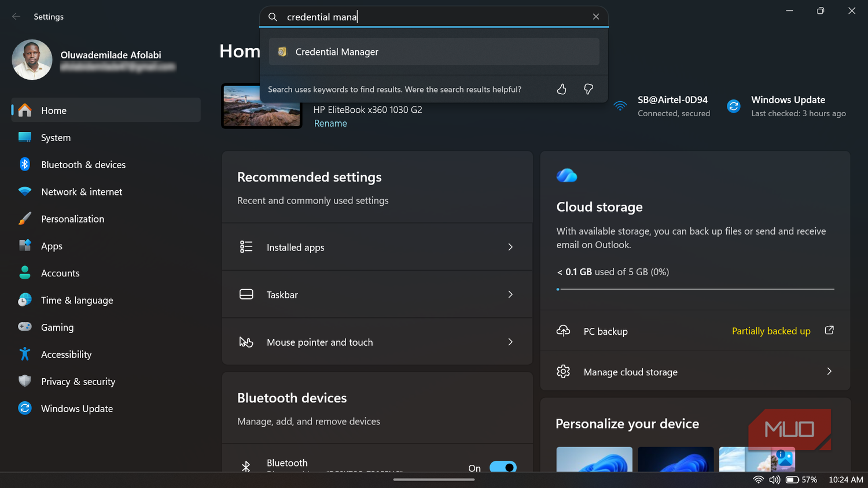Click the Personalize your device heading
Screen dimensions: 868x488
pos(627,424)
